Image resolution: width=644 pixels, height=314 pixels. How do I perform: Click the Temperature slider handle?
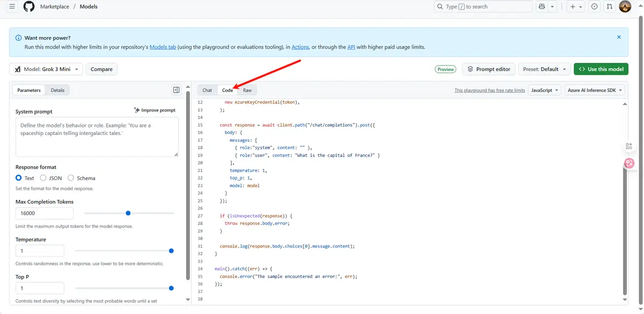coord(171,251)
